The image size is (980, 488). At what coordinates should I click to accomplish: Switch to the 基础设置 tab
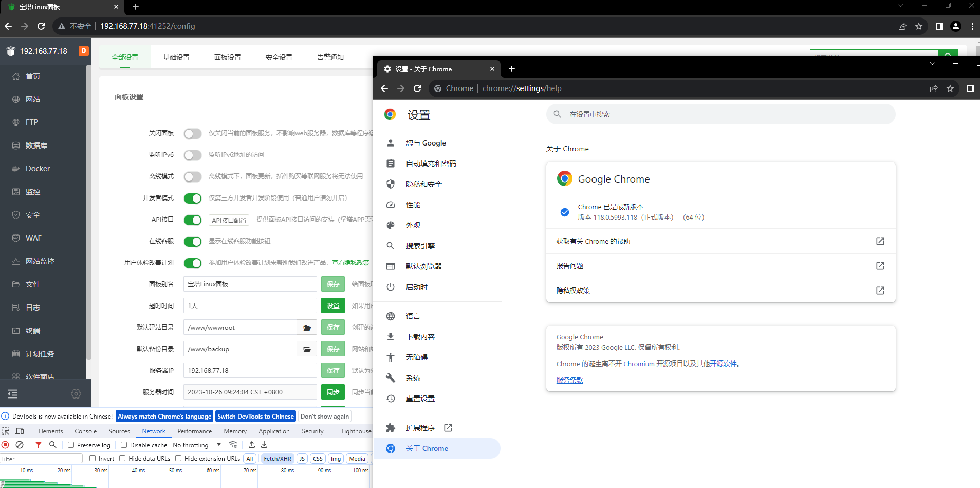[176, 57]
